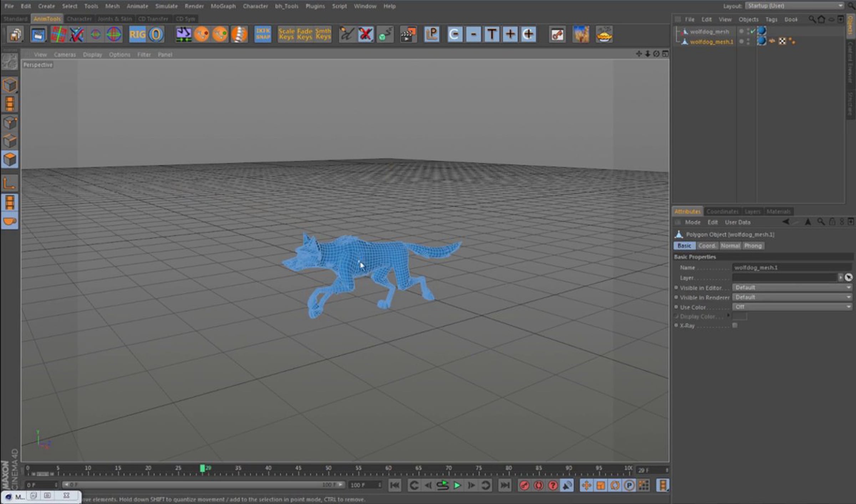Toggle position keyframe recording button
This screenshot has width=856, height=504.
(586, 485)
